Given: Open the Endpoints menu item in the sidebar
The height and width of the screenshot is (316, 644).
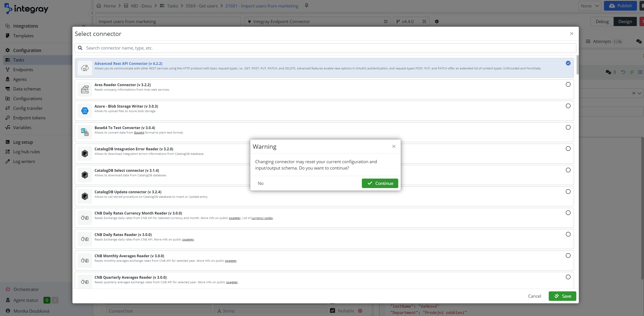Looking at the screenshot, I should pos(23,70).
